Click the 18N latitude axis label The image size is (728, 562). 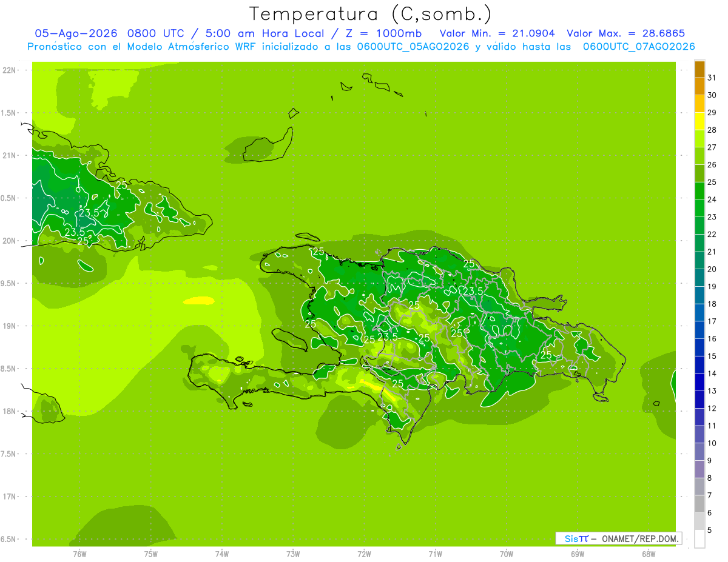tap(10, 411)
